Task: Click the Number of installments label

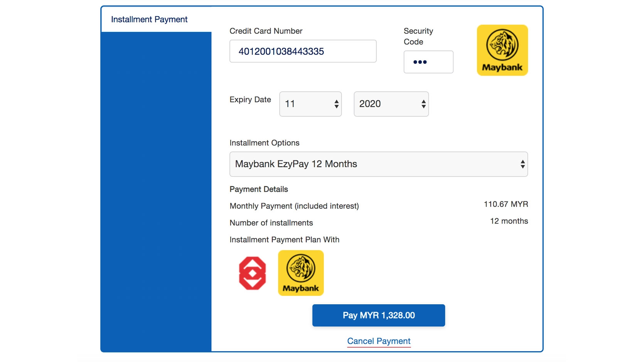Action: pyautogui.click(x=271, y=223)
